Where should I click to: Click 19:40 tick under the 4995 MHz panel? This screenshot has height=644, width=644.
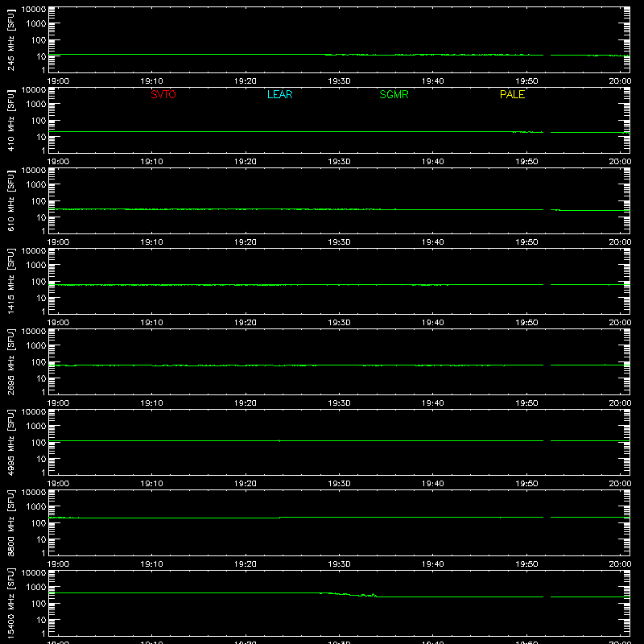point(433,484)
